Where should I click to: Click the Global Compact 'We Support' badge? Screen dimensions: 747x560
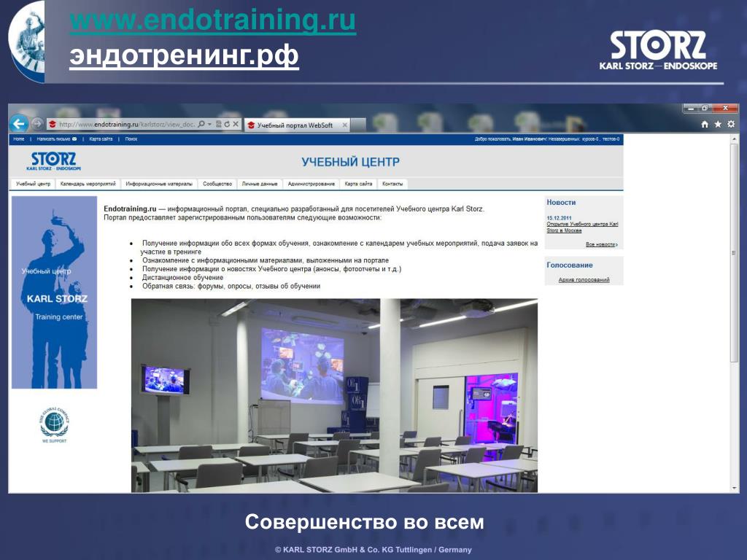(x=54, y=427)
